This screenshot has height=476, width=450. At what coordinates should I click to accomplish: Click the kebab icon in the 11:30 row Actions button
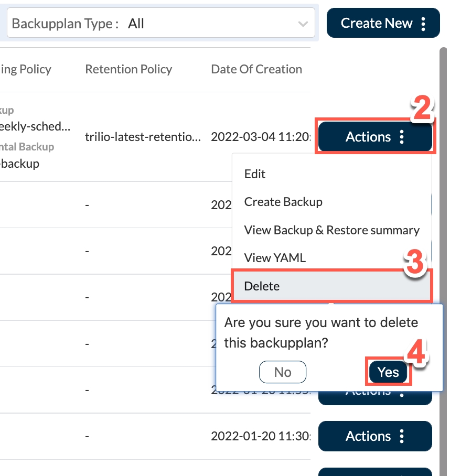(402, 436)
